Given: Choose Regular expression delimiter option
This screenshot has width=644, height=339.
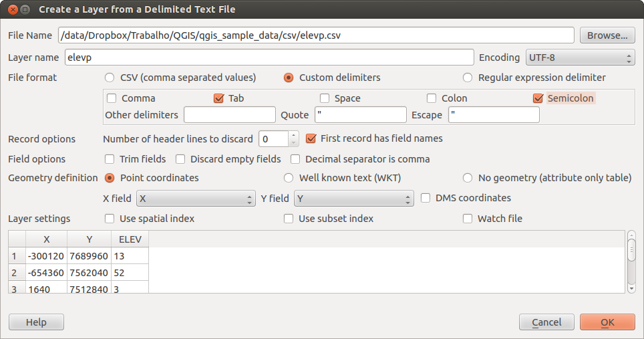Looking at the screenshot, I should 468,78.
